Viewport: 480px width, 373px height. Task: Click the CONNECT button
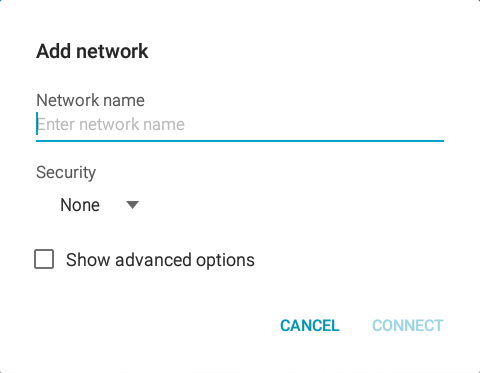point(408,325)
